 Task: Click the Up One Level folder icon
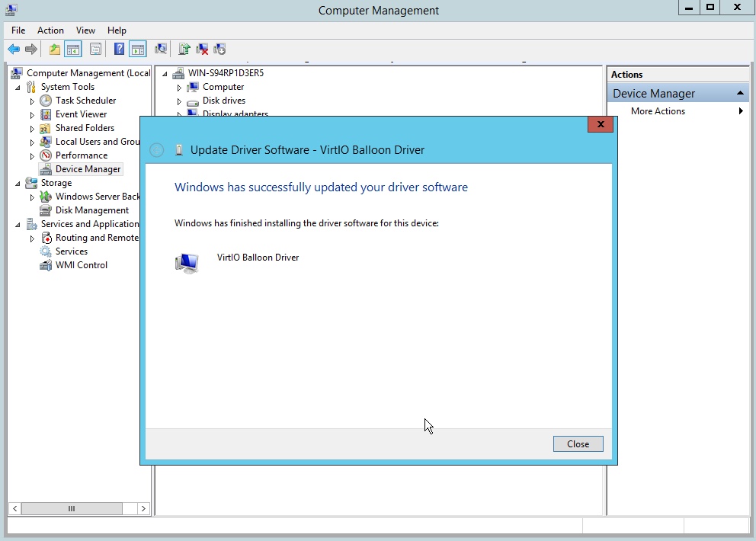[54, 49]
